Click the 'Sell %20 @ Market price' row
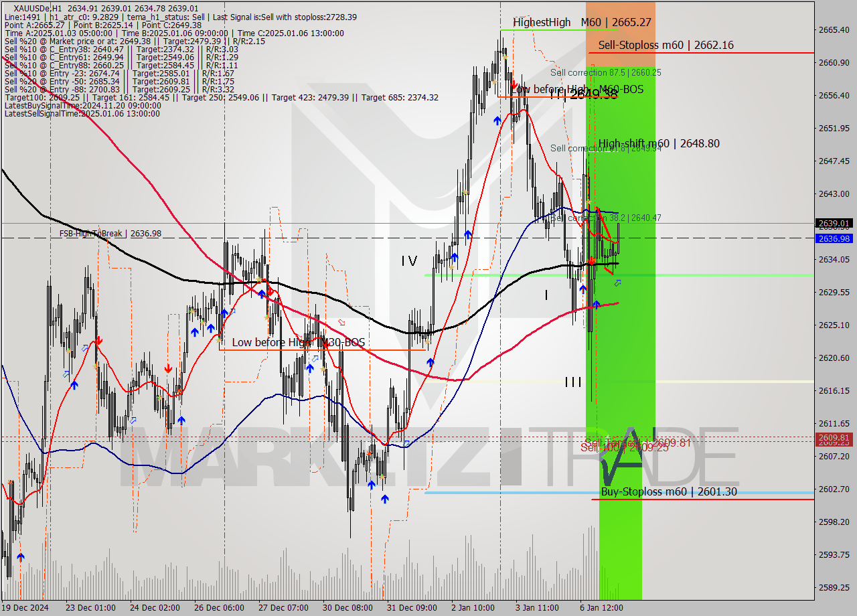This screenshot has height=616, width=857. (x=135, y=41)
